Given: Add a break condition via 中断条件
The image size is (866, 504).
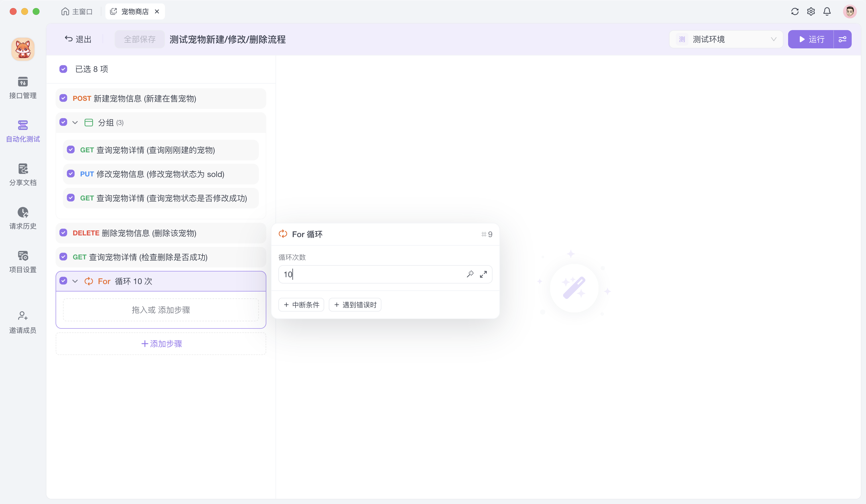Looking at the screenshot, I should (301, 304).
